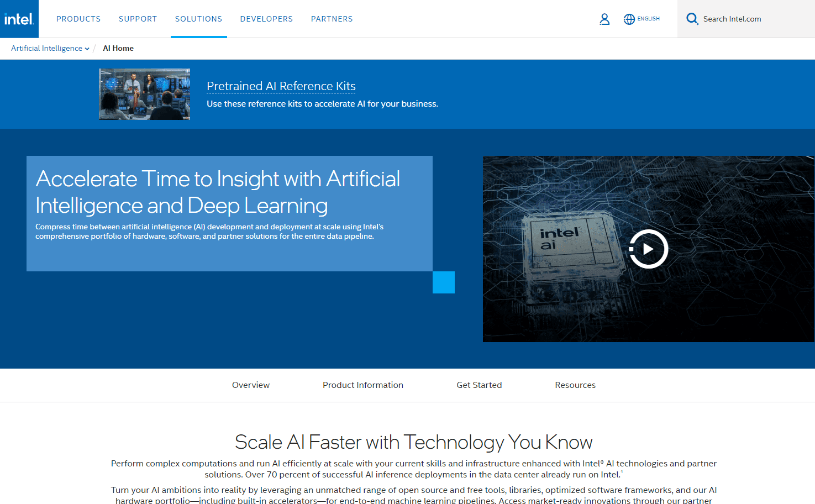Viewport: 815px width, 504px height.
Task: Open Pretrained AI Reference Kits link
Action: [281, 86]
